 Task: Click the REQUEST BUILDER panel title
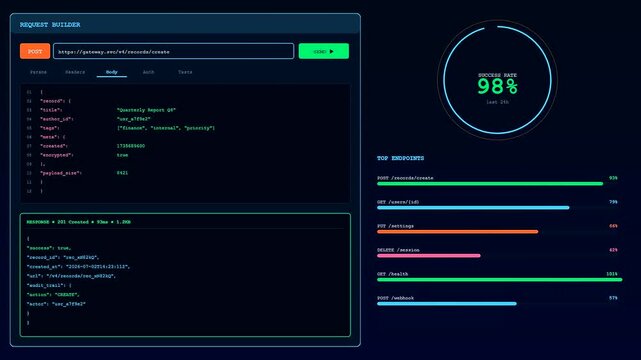(50, 25)
